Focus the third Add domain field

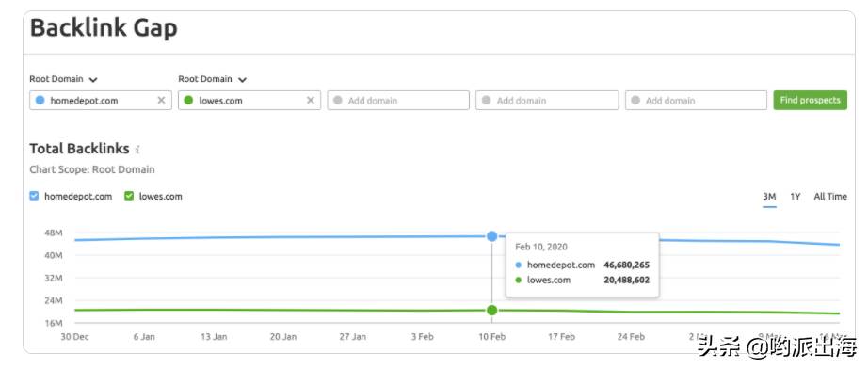point(398,100)
